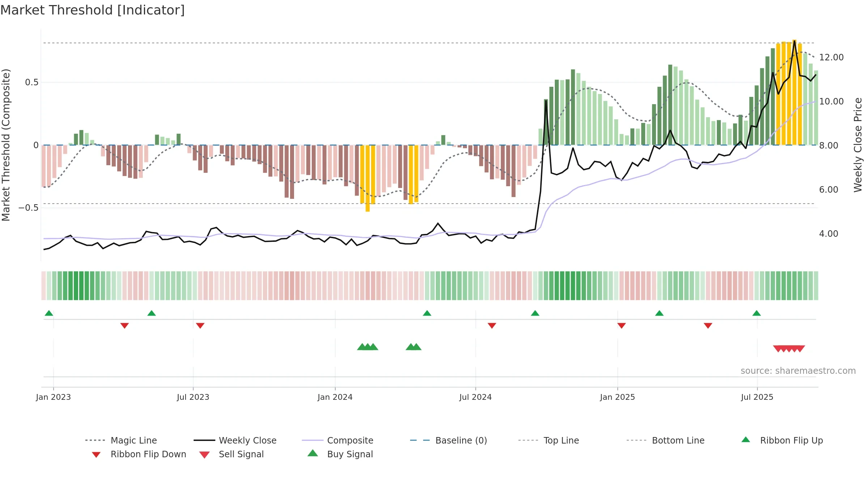The image size is (868, 488).
Task: Click the Jan 2025 axis label
Action: [617, 397]
